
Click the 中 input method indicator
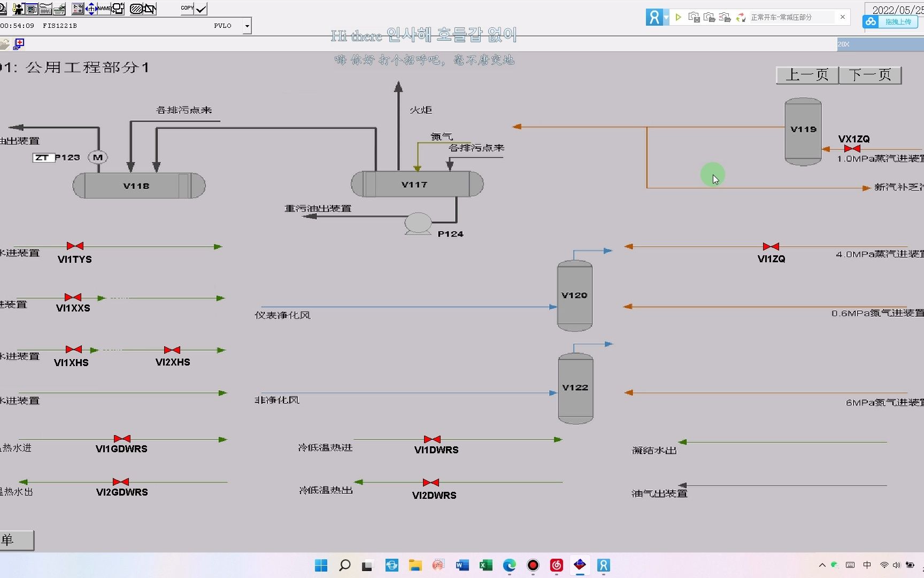pyautogui.click(x=867, y=565)
